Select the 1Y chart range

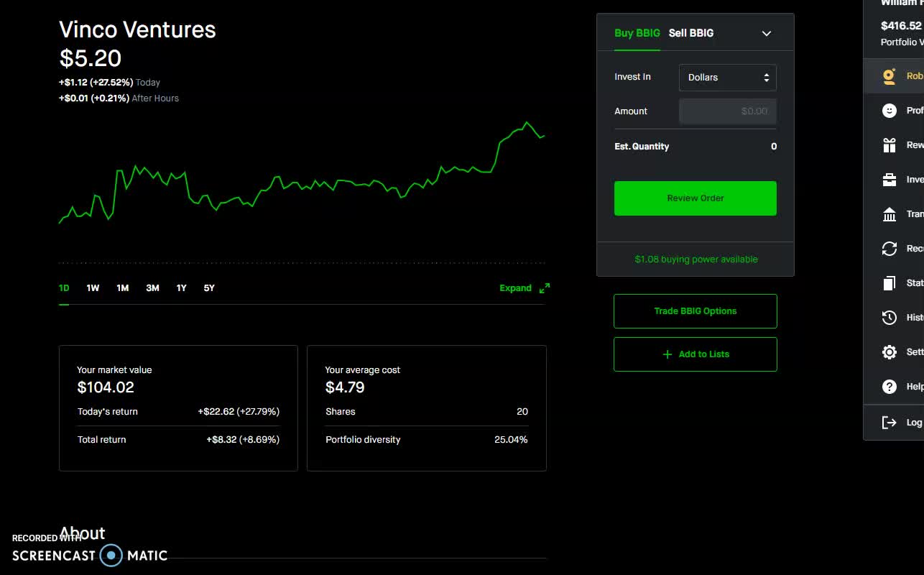tap(181, 288)
